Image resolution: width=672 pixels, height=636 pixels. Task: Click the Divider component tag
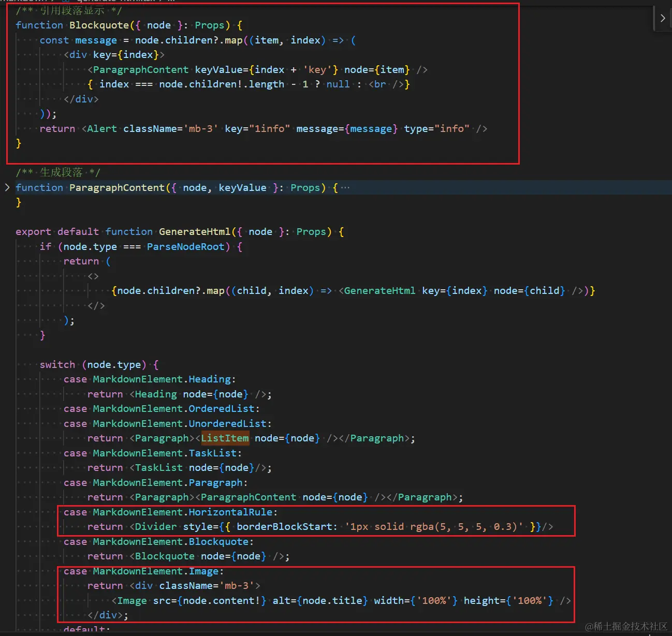click(x=156, y=527)
